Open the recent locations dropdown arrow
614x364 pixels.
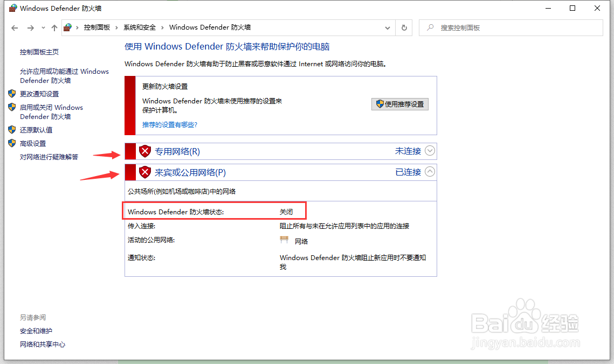pos(43,28)
